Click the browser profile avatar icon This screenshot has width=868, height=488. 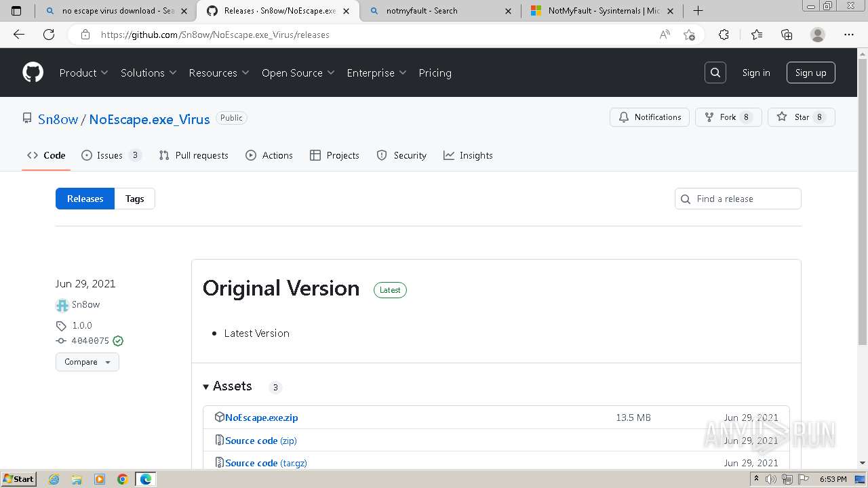818,35
